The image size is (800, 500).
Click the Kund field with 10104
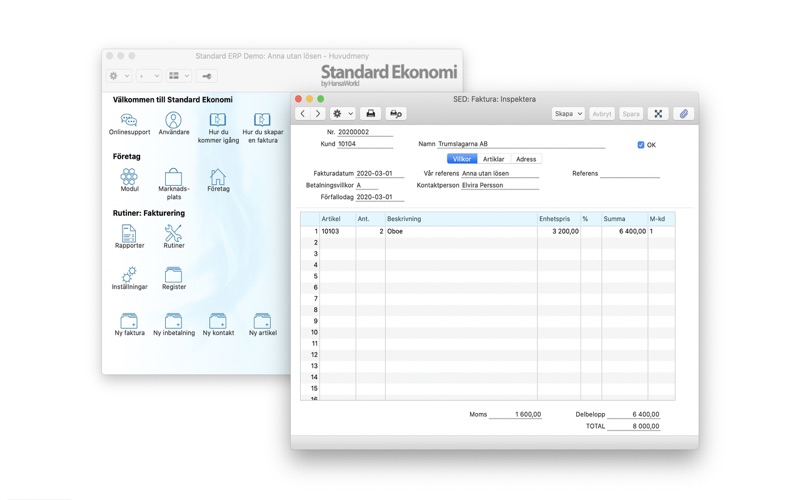(365, 144)
